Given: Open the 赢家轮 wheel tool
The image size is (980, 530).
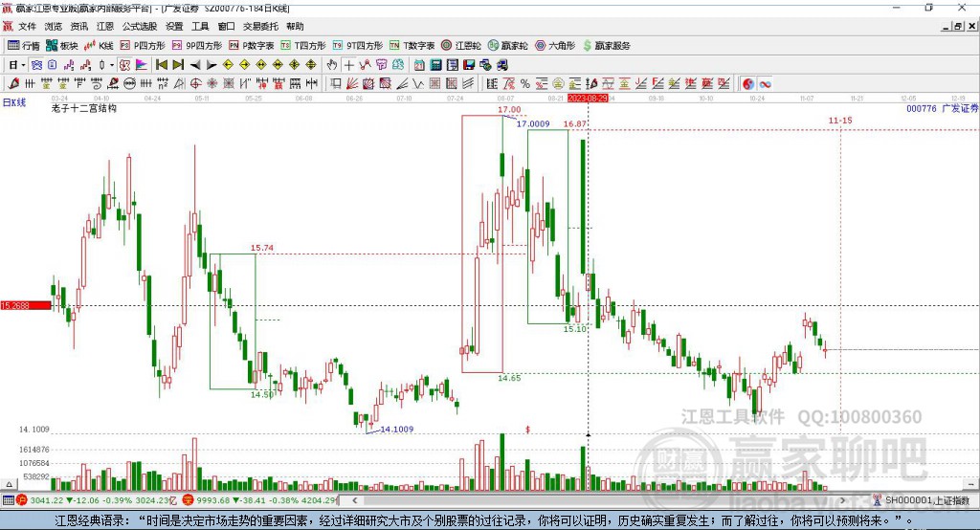Looking at the screenshot, I should point(508,46).
